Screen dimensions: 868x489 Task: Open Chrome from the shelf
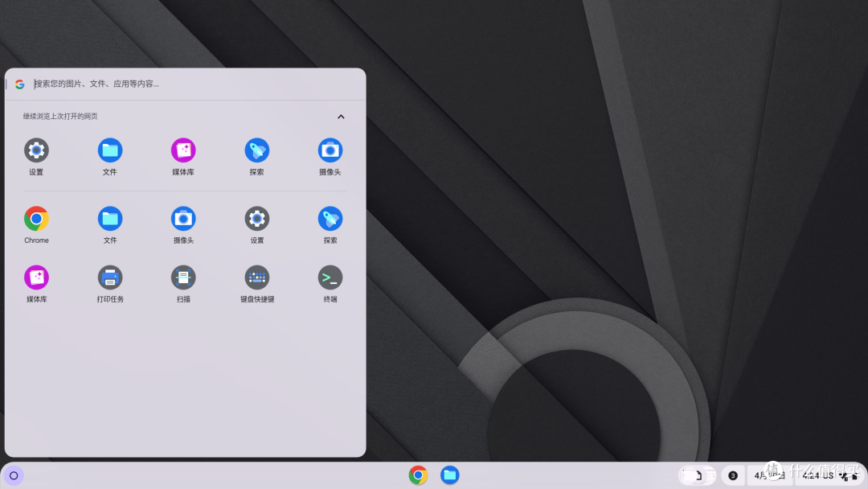point(419,475)
